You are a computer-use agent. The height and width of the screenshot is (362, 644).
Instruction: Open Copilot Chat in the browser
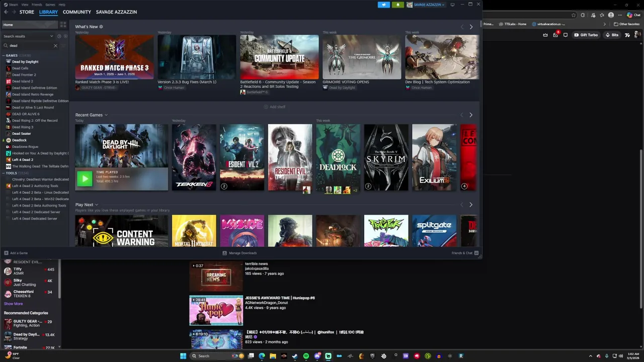click(x=633, y=15)
